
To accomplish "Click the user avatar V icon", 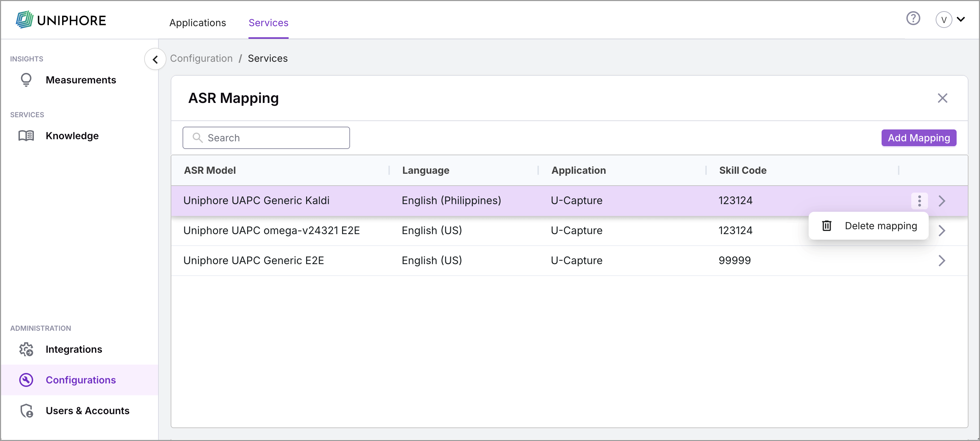I will point(944,20).
